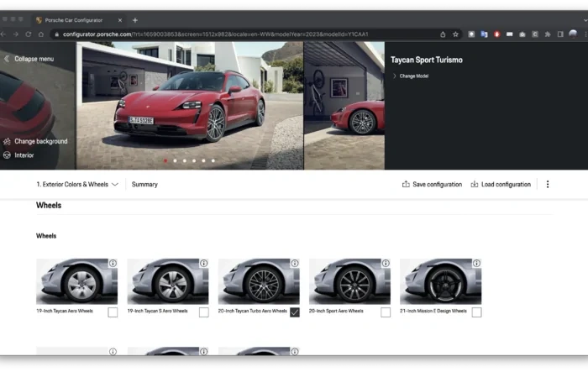Bookmark page with the star icon
The image size is (588, 372).
point(455,34)
